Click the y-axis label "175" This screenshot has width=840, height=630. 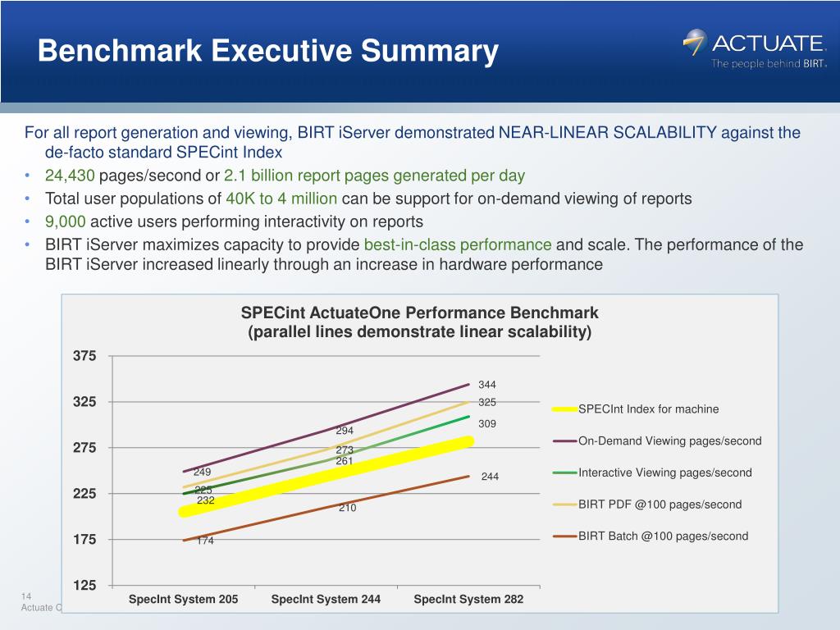84,540
